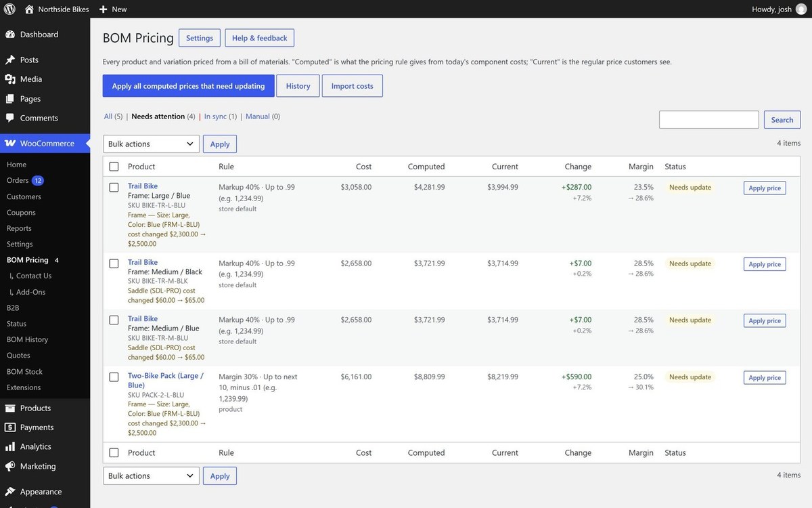The width and height of the screenshot is (812, 508).
Task: Switch to the Manual (0) filter
Action: [263, 117]
